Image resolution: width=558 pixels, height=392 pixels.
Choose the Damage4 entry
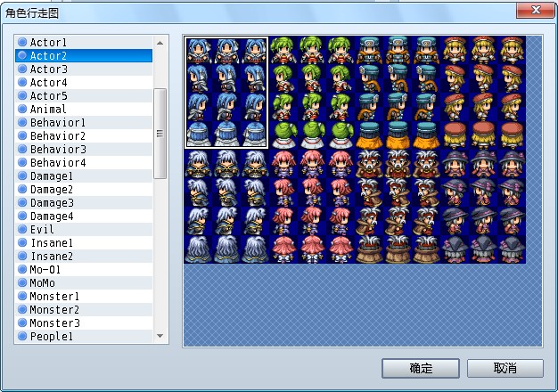[x=84, y=216]
